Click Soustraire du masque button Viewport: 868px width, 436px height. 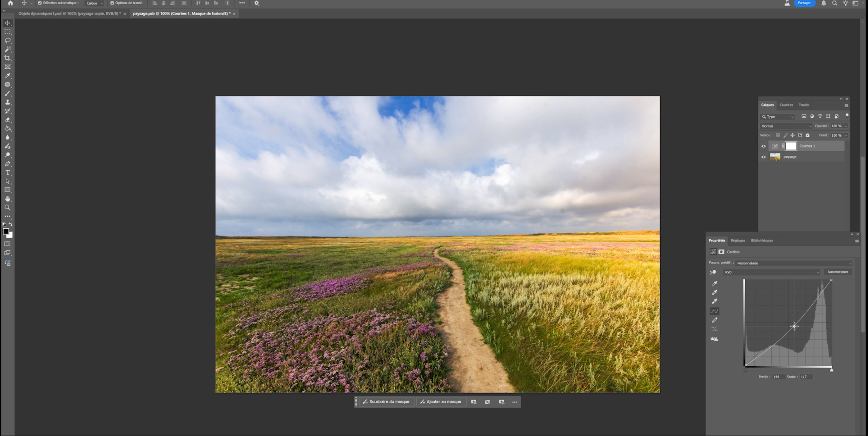[x=386, y=402]
